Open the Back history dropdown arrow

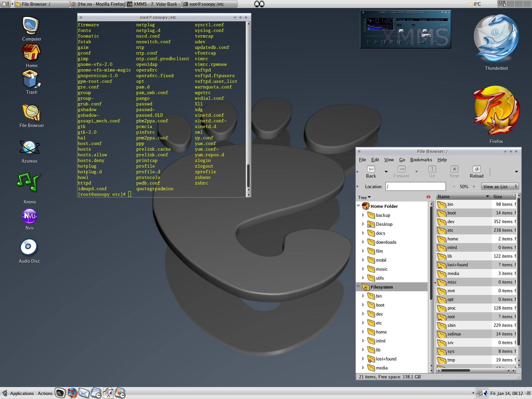386,172
